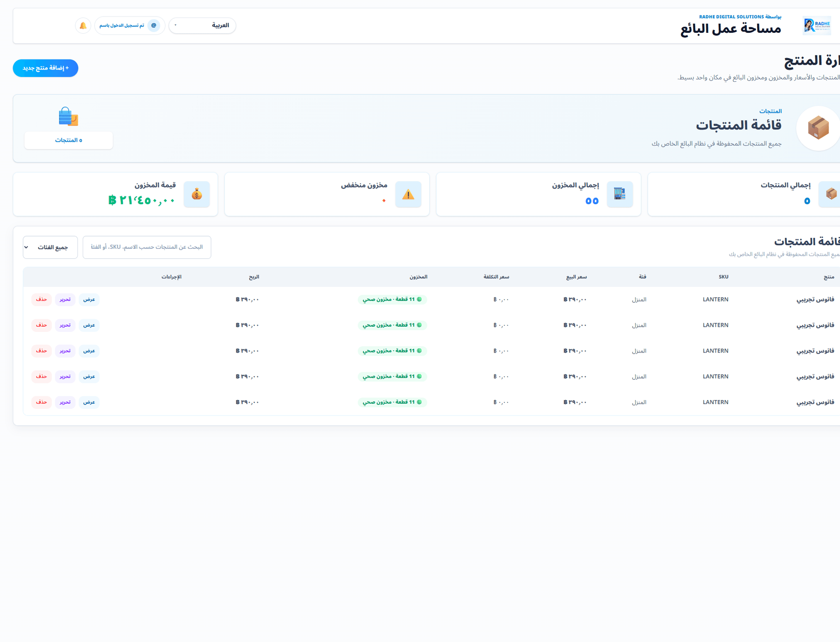Viewport: 840px width, 642px height.
Task: Click the @ user avatar icon
Action: pyautogui.click(x=154, y=26)
